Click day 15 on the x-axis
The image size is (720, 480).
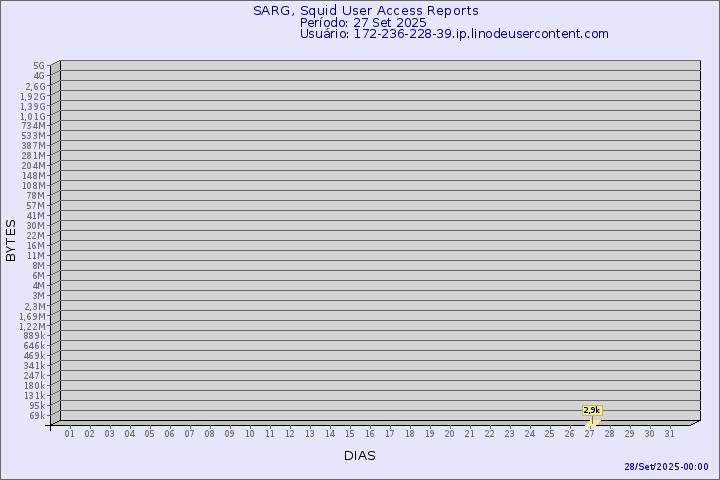point(350,433)
